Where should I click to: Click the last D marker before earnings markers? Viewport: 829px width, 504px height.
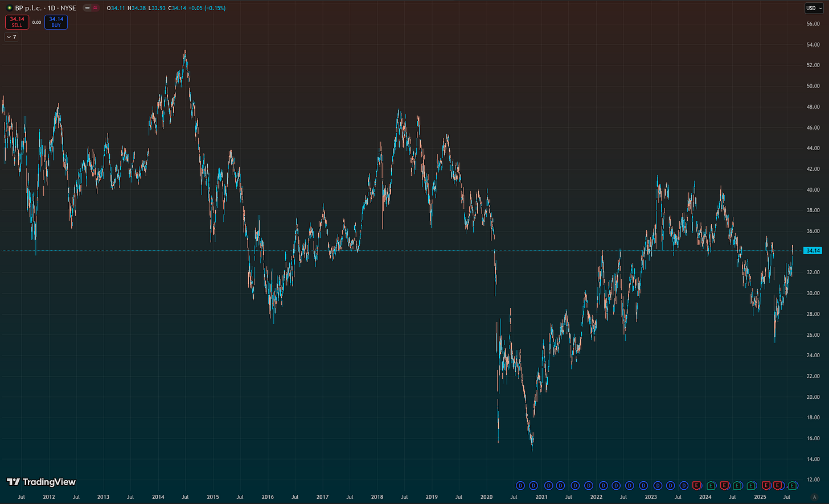click(684, 486)
